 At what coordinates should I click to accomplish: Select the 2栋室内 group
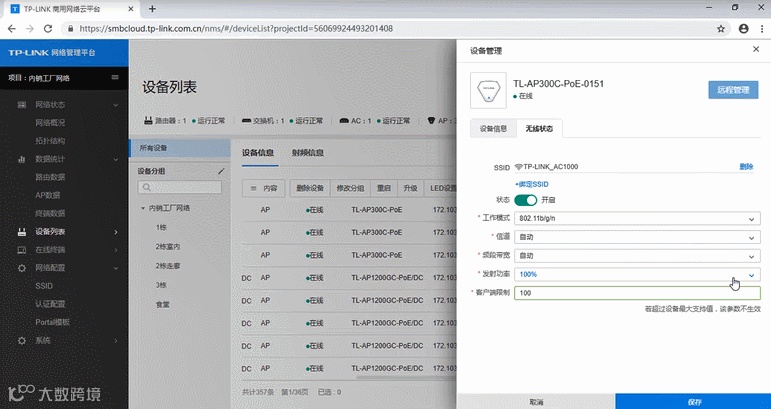click(168, 247)
